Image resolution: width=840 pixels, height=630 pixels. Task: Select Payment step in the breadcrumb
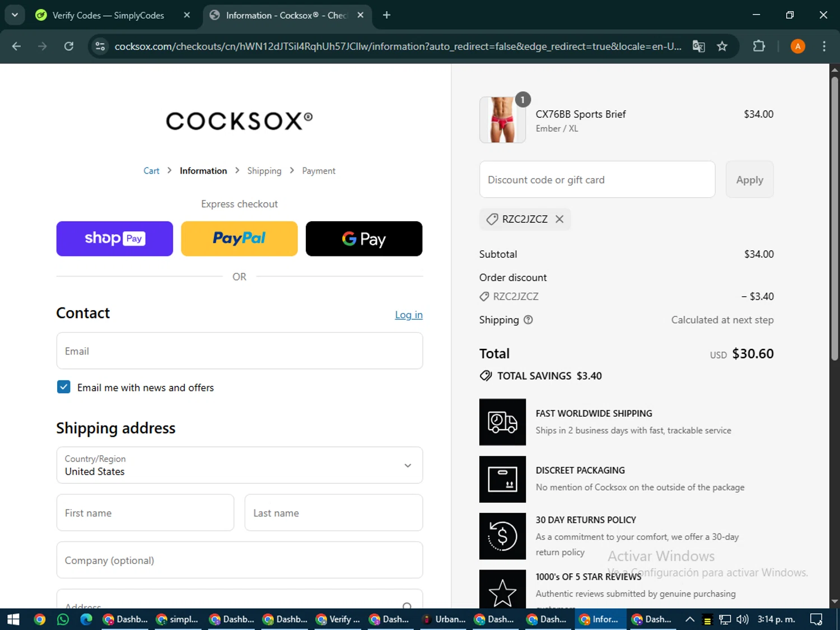[x=319, y=171]
